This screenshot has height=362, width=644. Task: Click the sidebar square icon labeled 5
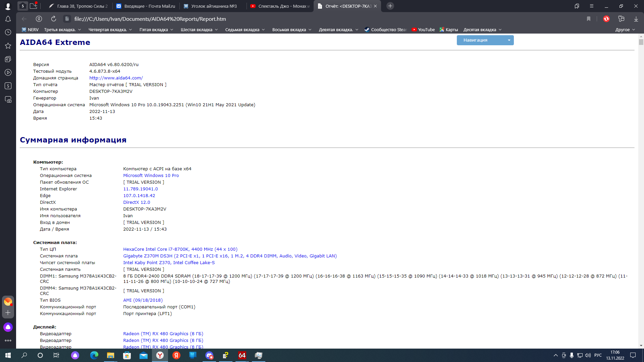click(x=8, y=86)
